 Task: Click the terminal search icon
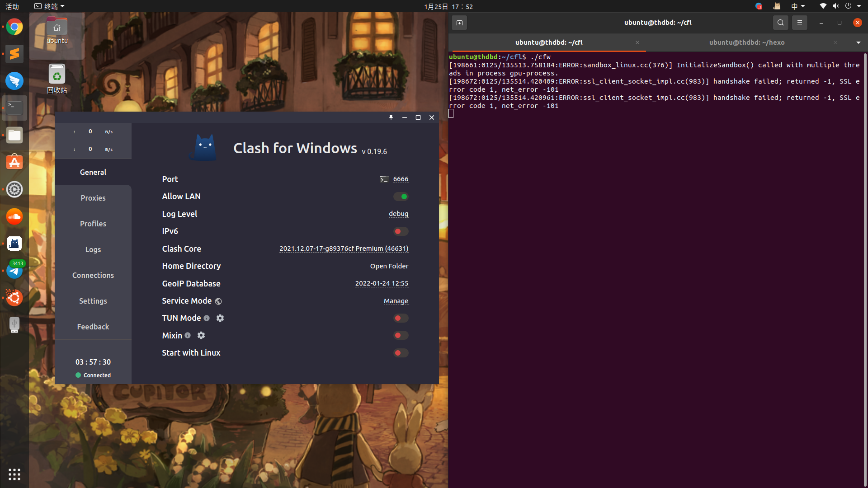tap(780, 23)
